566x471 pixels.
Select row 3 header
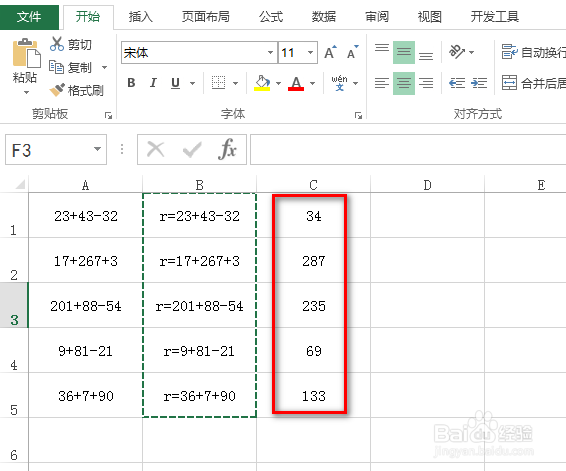[14, 305]
